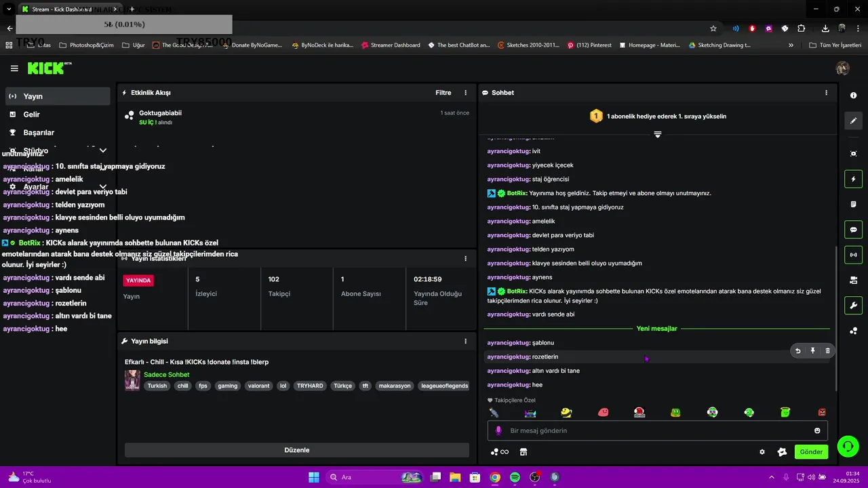Expand the Stüdyo sidebar section chevron

[103, 150]
